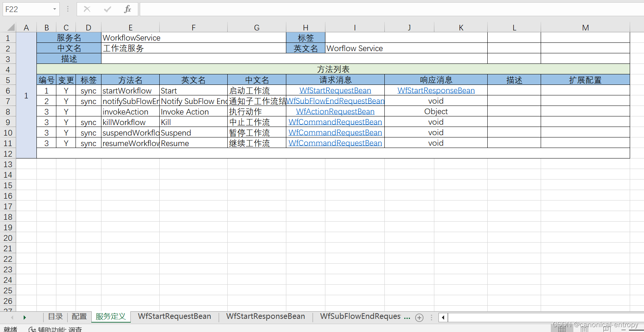Open the WfStartRequestBean sheet tab
The height and width of the screenshot is (332, 644).
point(174,317)
